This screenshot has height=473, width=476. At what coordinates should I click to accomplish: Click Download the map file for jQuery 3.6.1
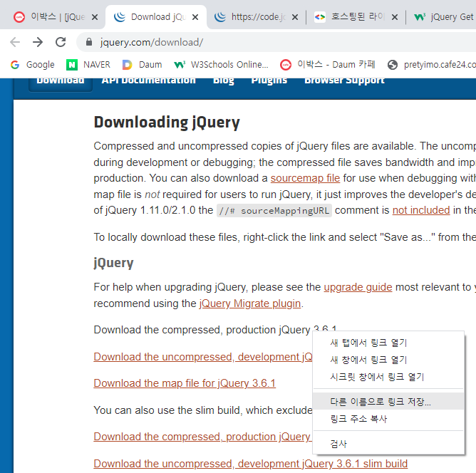[185, 383]
